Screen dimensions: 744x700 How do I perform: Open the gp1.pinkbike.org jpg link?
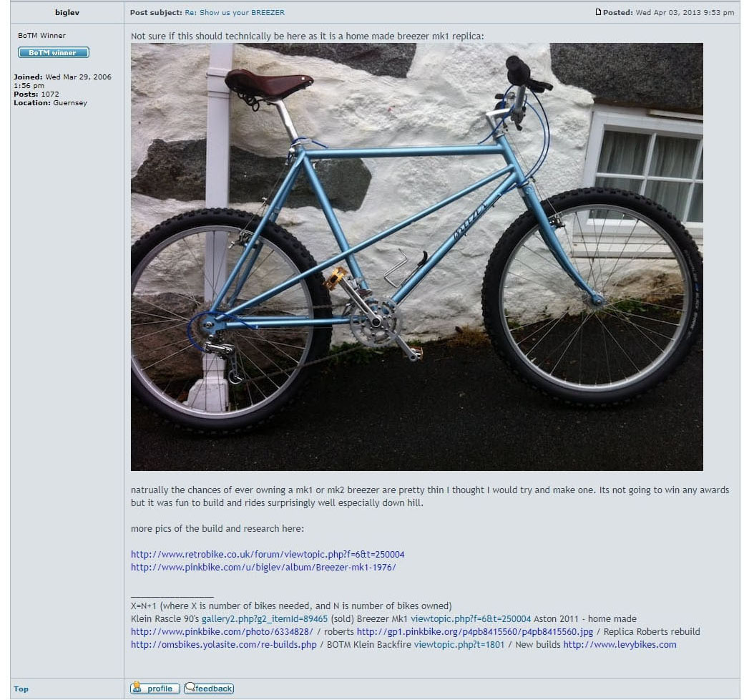[474, 631]
